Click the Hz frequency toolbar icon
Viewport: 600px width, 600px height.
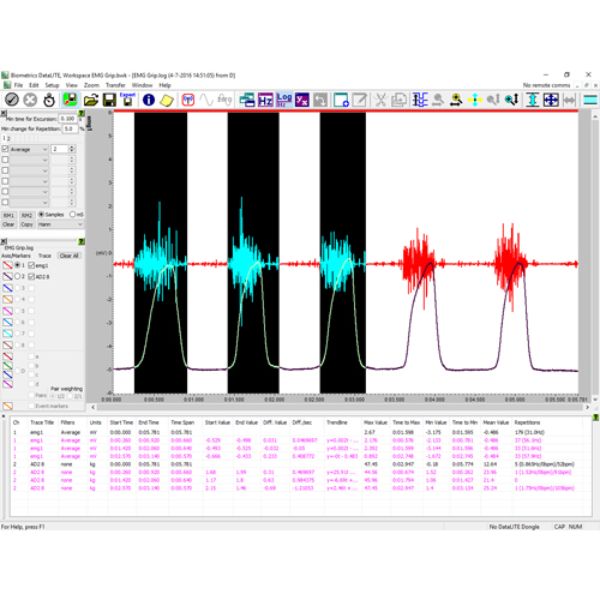[265, 100]
